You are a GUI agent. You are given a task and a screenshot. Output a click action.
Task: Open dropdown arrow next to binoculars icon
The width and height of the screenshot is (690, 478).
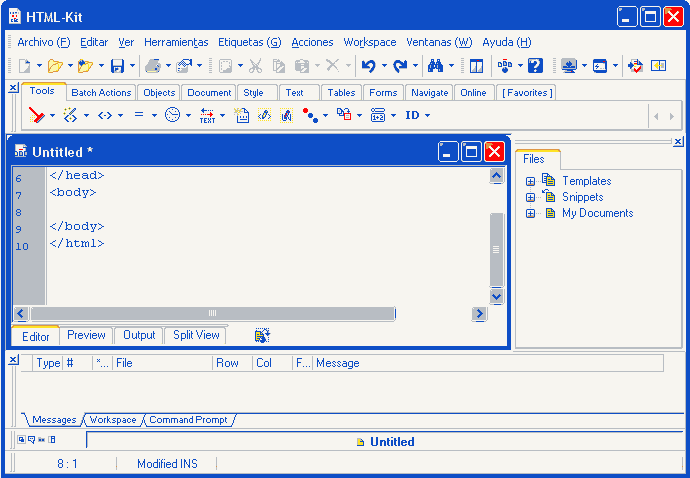[x=451, y=66]
